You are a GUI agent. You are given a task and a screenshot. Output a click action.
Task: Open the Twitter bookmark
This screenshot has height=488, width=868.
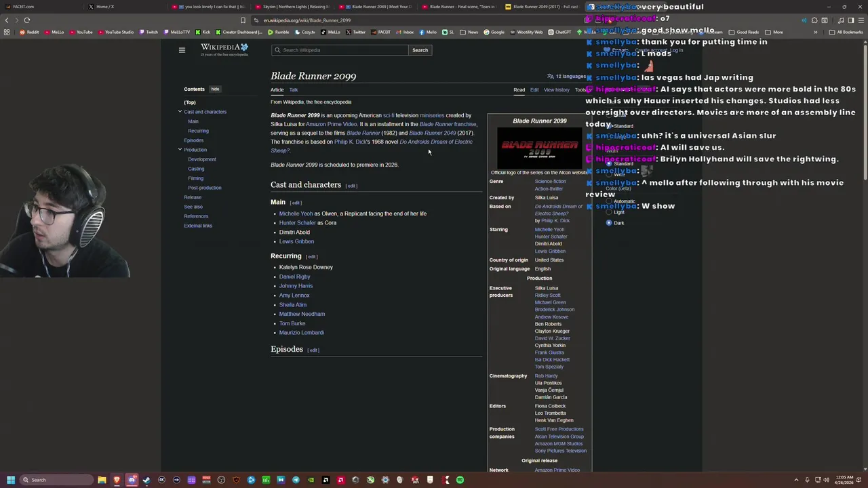[355, 32]
